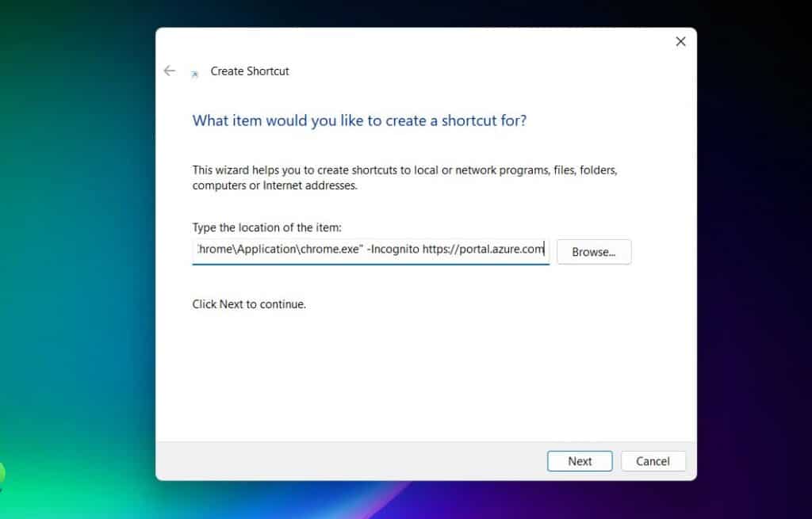Go back using the arrow icon
Screen dimensions: 812x519
pyautogui.click(x=170, y=71)
